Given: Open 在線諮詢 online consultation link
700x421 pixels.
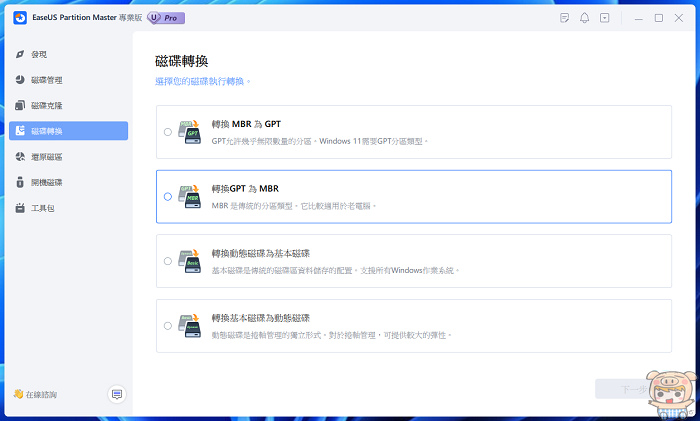Looking at the screenshot, I should point(35,394).
